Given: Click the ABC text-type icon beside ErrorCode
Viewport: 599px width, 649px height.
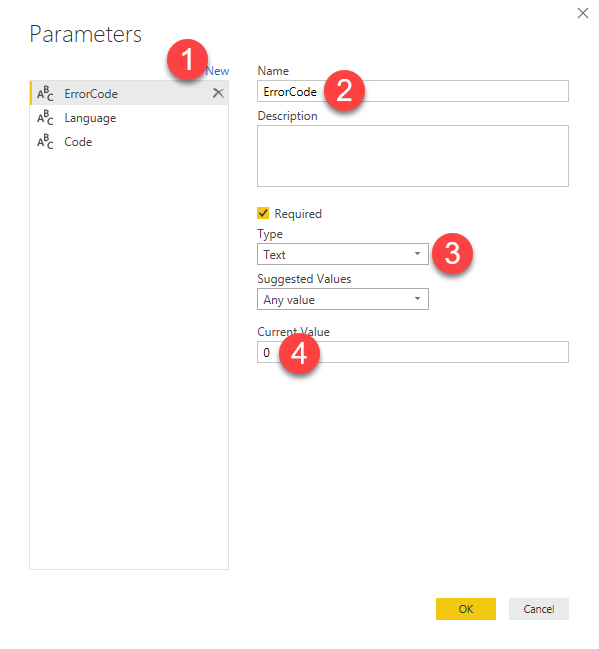Looking at the screenshot, I should 45,94.
